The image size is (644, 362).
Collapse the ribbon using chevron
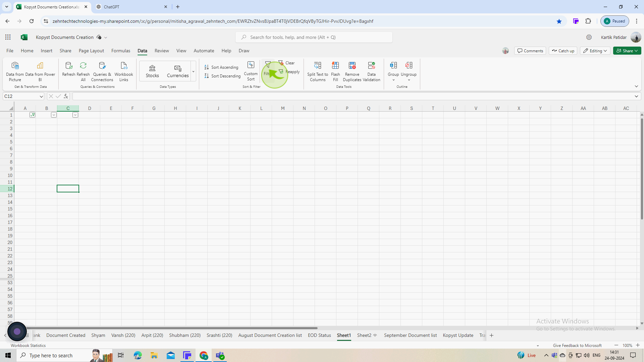pos(636,86)
